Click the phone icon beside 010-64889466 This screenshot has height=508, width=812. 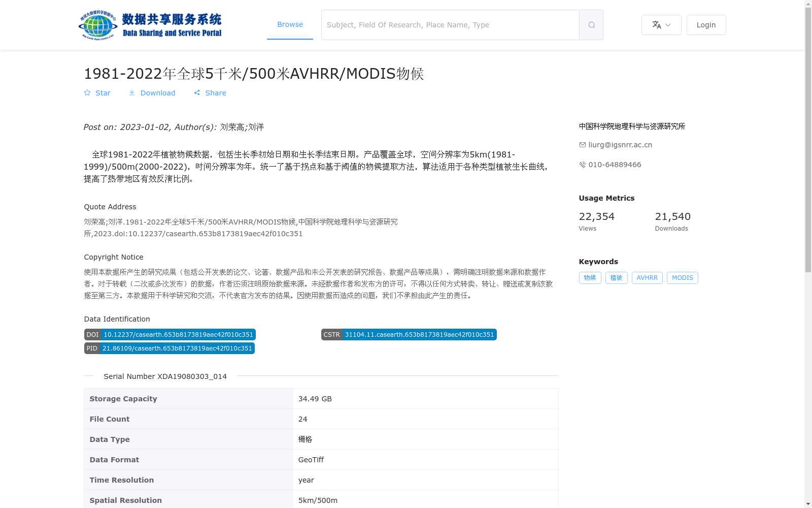(x=583, y=165)
